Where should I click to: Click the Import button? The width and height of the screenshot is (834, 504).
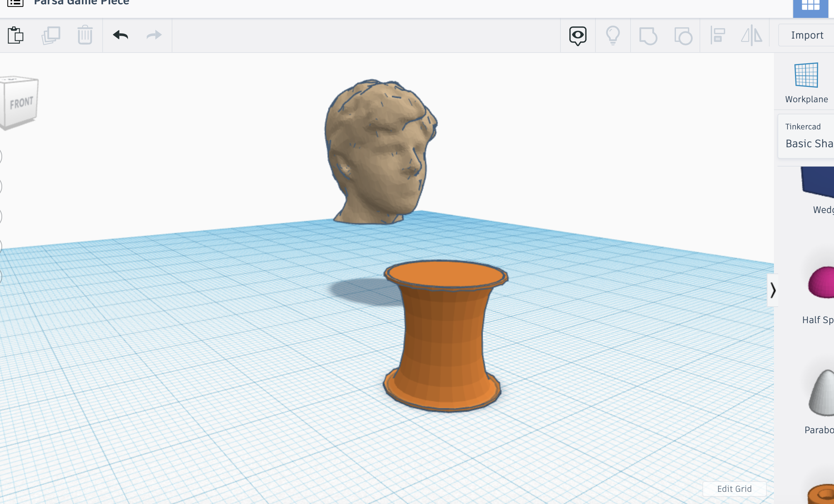coord(807,35)
